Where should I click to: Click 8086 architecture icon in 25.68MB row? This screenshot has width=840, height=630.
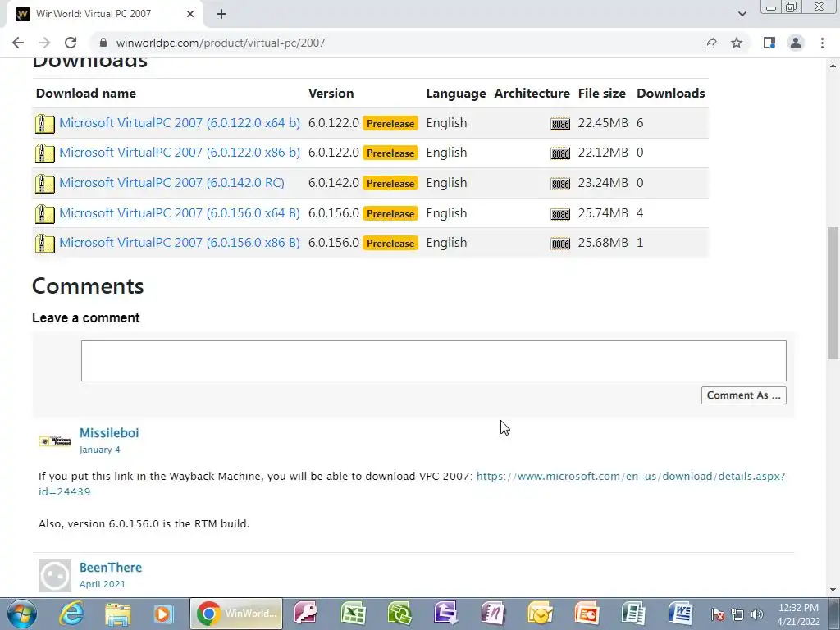click(560, 244)
